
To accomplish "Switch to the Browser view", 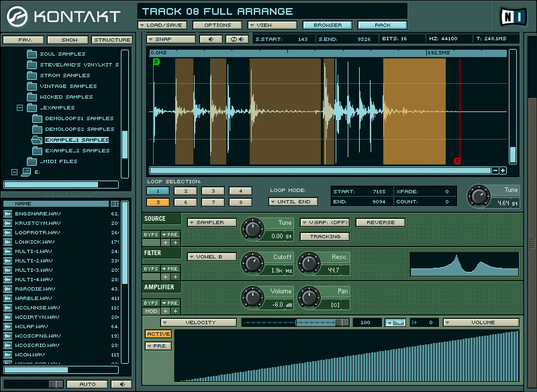I will (x=328, y=25).
